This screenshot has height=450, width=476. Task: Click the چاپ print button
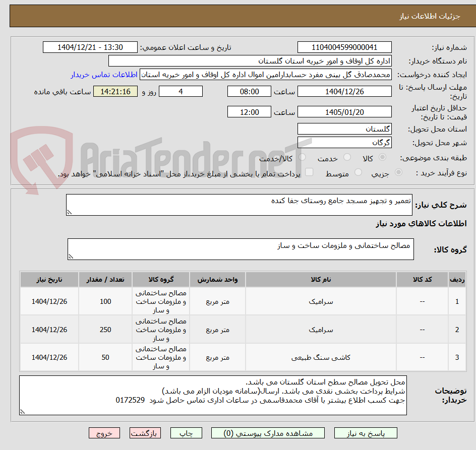tap(186, 433)
